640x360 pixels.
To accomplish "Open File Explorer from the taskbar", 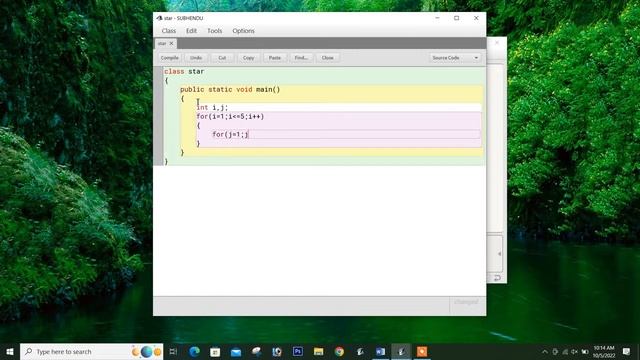I will tap(319, 351).
